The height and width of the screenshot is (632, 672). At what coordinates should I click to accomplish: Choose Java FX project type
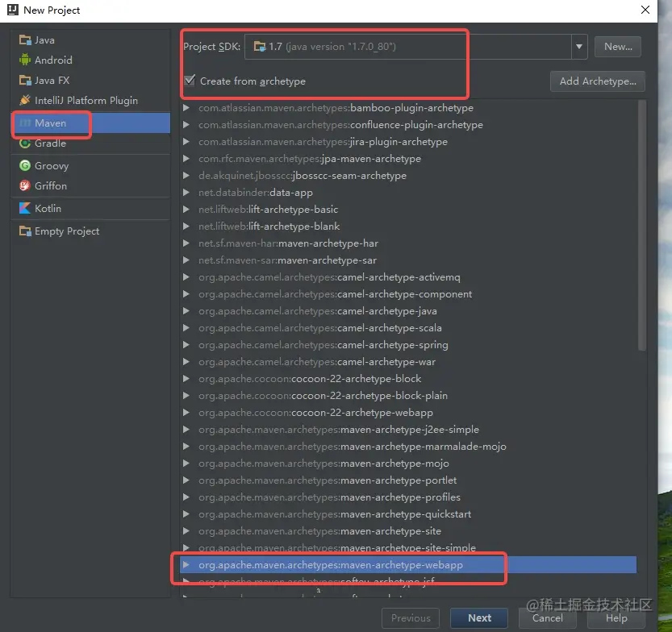(x=91, y=80)
